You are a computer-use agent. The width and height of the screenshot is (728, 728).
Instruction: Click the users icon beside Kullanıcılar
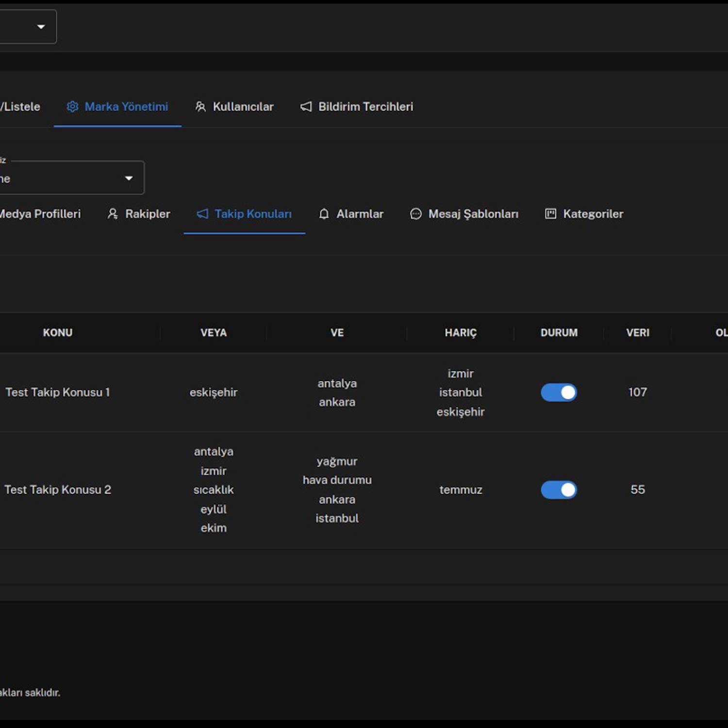[200, 107]
